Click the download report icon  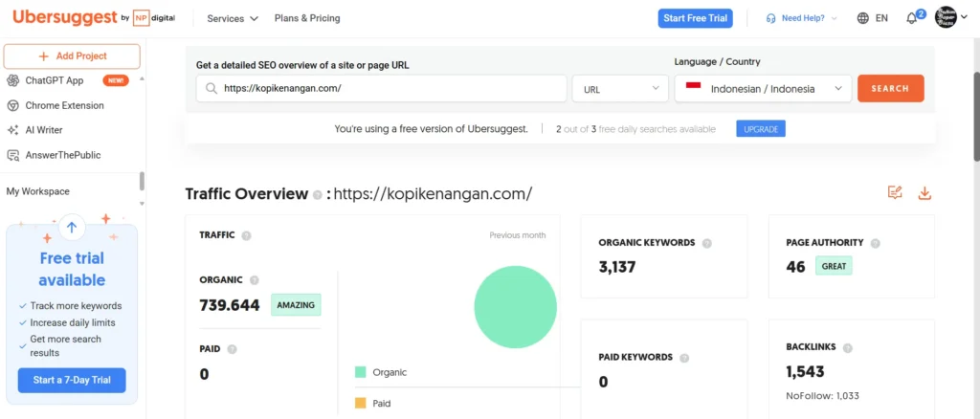[924, 193]
